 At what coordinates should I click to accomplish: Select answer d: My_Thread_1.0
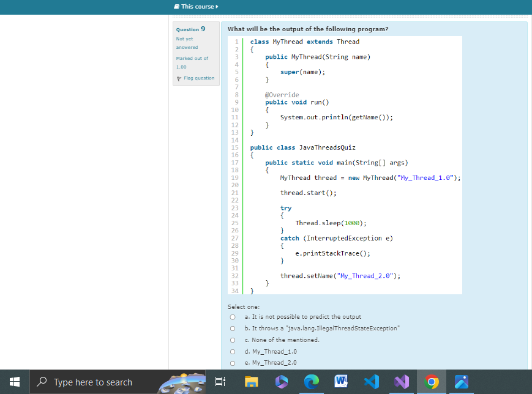click(x=233, y=352)
